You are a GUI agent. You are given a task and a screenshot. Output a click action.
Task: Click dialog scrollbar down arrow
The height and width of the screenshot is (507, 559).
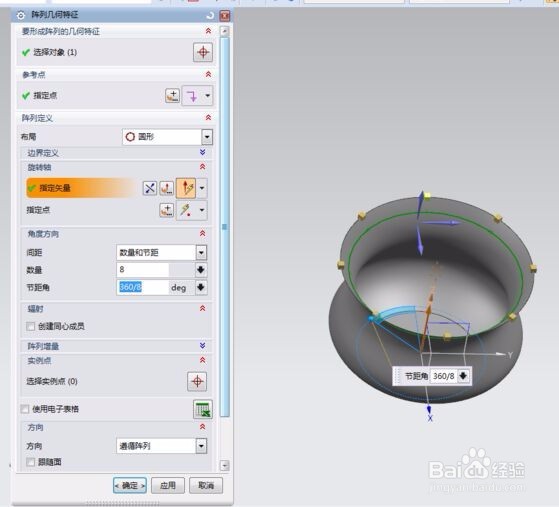[224, 465]
